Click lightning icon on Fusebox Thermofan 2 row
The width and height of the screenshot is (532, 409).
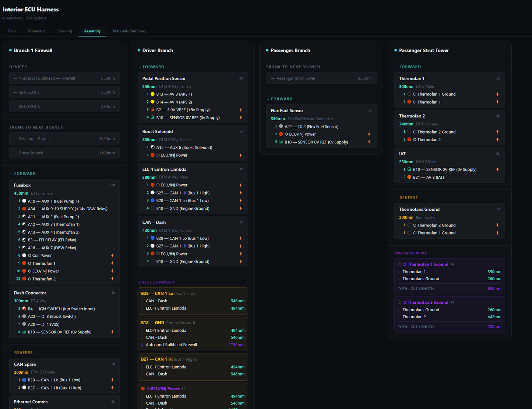[112, 279]
